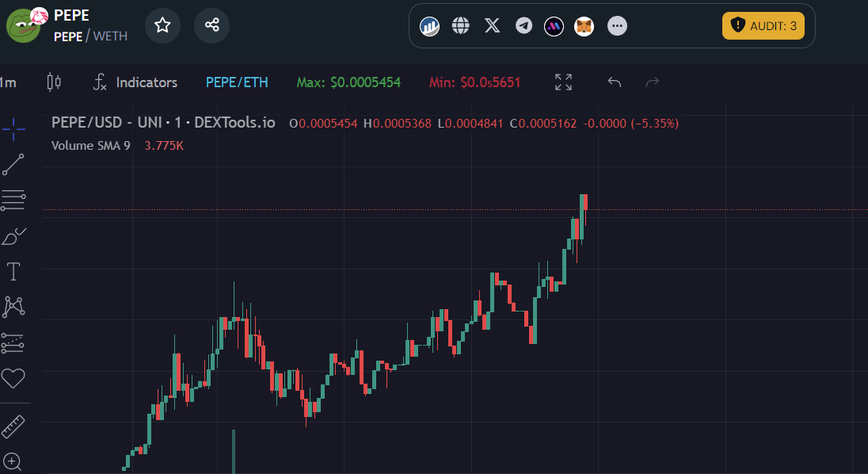Click the -5.35% change value
The width and height of the screenshot is (868, 474).
point(655,124)
